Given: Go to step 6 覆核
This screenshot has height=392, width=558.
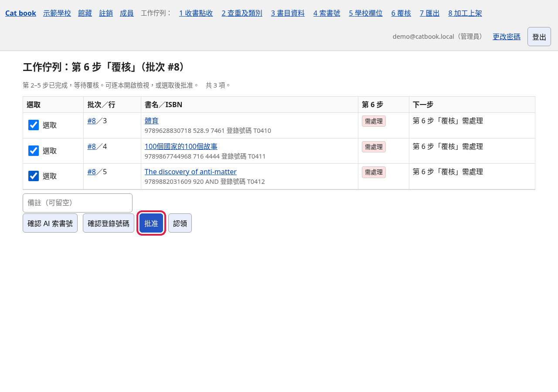Looking at the screenshot, I should (x=401, y=13).
